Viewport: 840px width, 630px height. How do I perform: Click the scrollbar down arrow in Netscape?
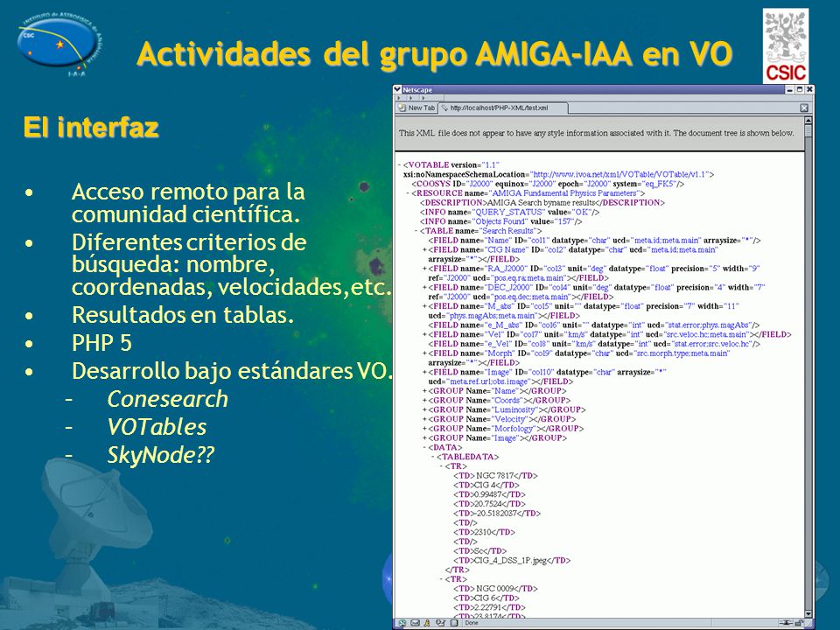808,613
